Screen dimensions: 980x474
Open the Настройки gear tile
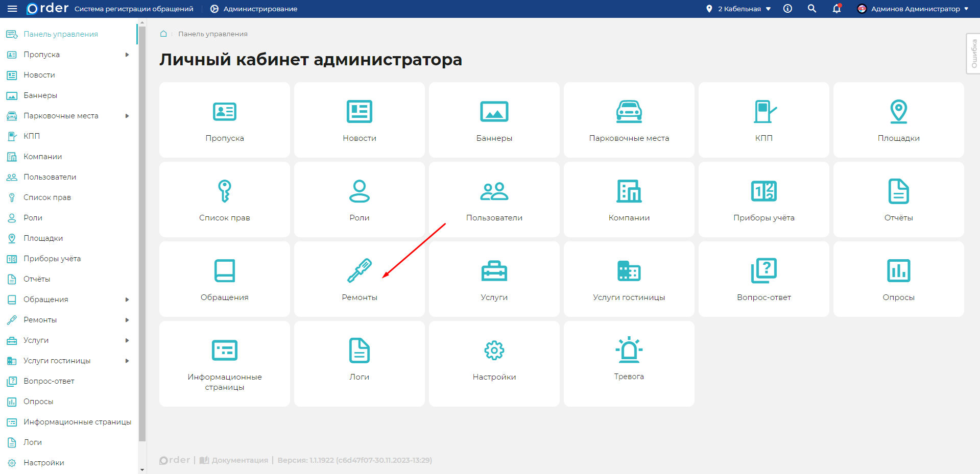(494, 363)
